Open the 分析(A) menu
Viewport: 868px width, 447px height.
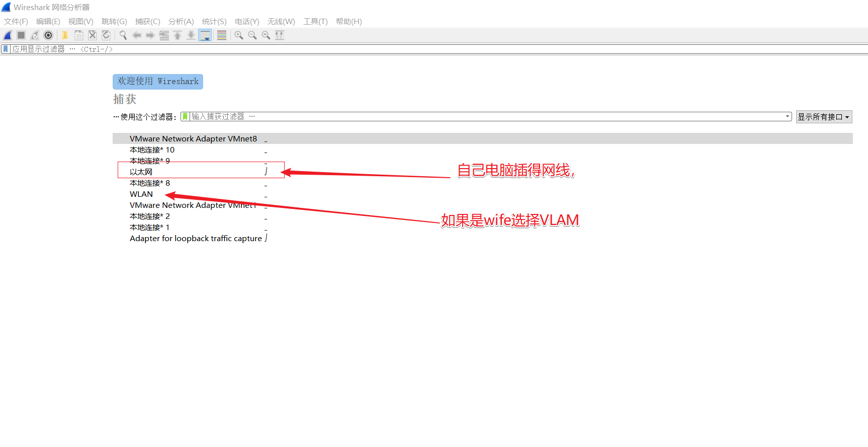coord(181,21)
